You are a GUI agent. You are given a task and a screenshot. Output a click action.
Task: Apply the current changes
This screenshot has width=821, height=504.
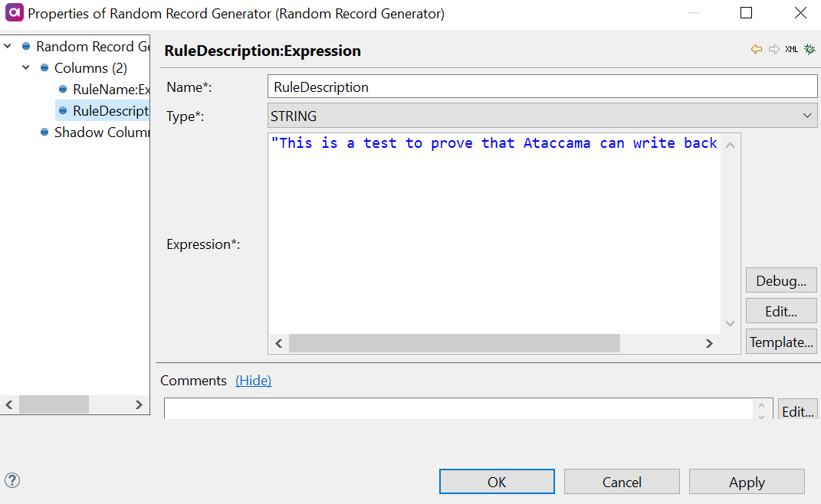[x=746, y=481]
